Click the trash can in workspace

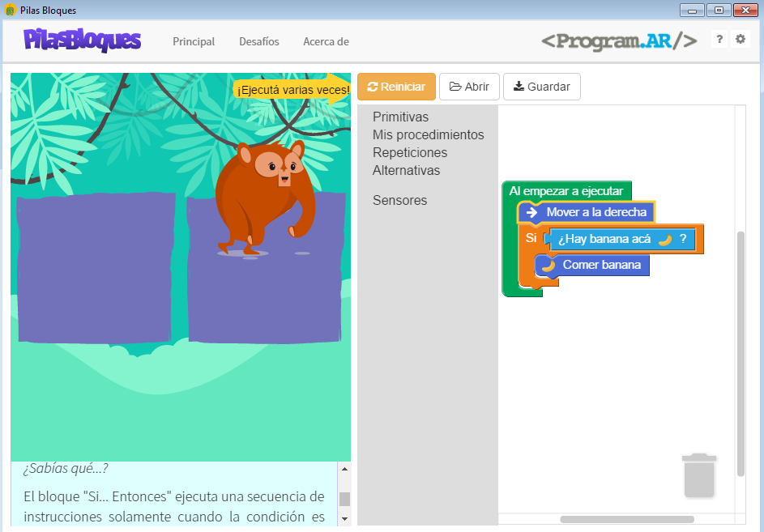pos(699,475)
